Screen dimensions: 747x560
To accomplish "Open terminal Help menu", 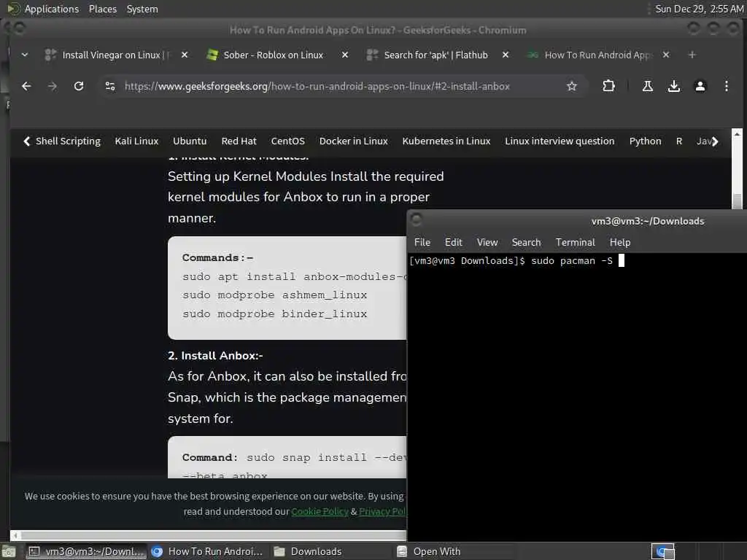I will coord(620,242).
